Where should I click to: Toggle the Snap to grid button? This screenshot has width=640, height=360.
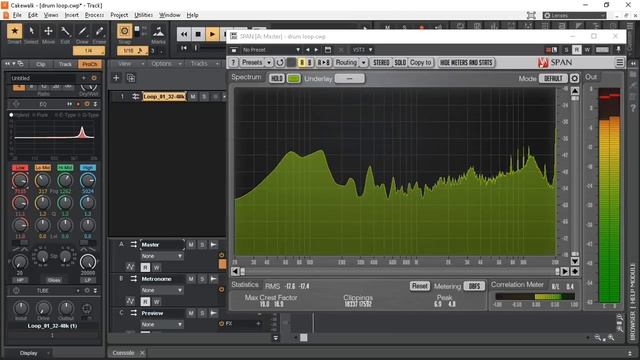tap(124, 31)
